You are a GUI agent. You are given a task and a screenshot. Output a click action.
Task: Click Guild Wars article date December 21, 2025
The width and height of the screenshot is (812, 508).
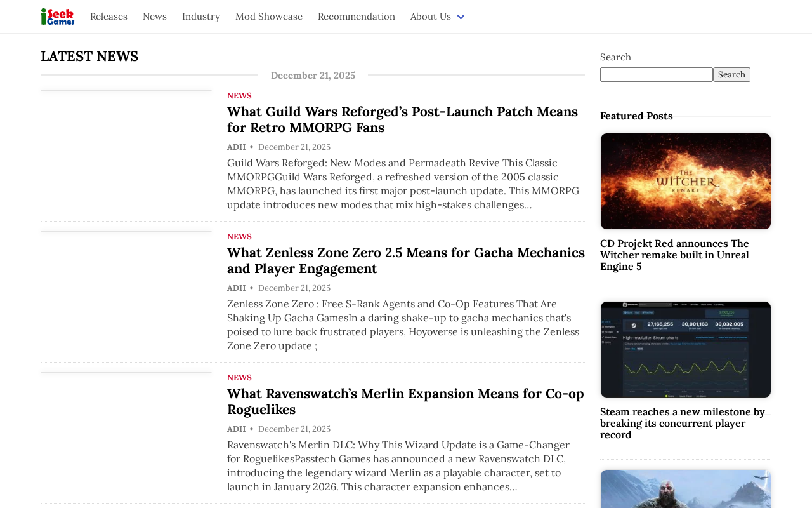(294, 147)
